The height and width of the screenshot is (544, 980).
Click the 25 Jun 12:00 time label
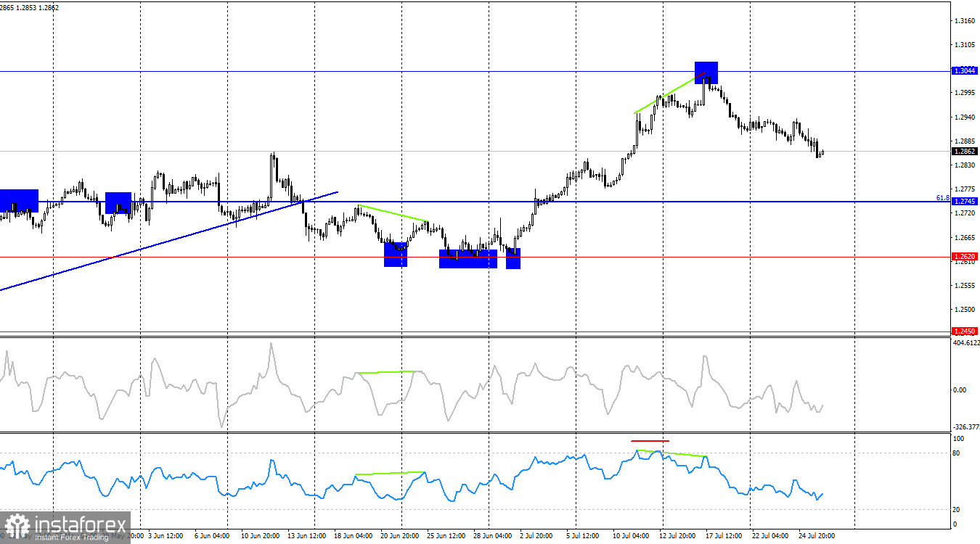(445, 536)
